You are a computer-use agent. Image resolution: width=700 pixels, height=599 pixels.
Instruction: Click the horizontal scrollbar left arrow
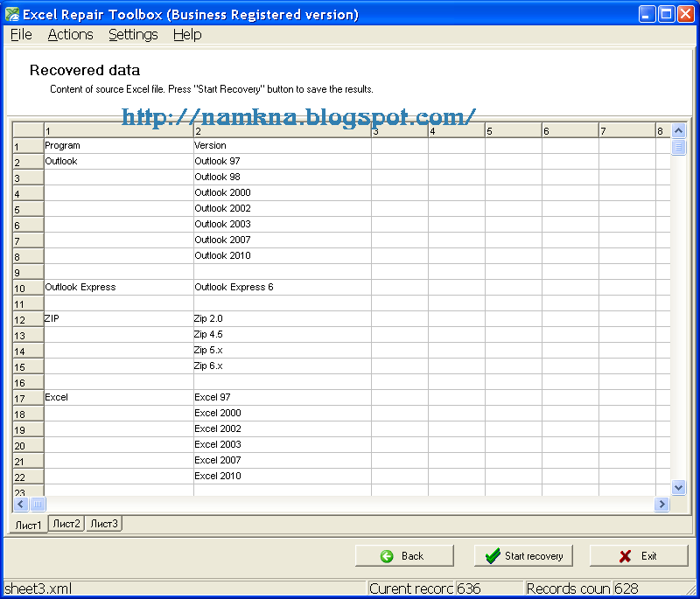20,504
